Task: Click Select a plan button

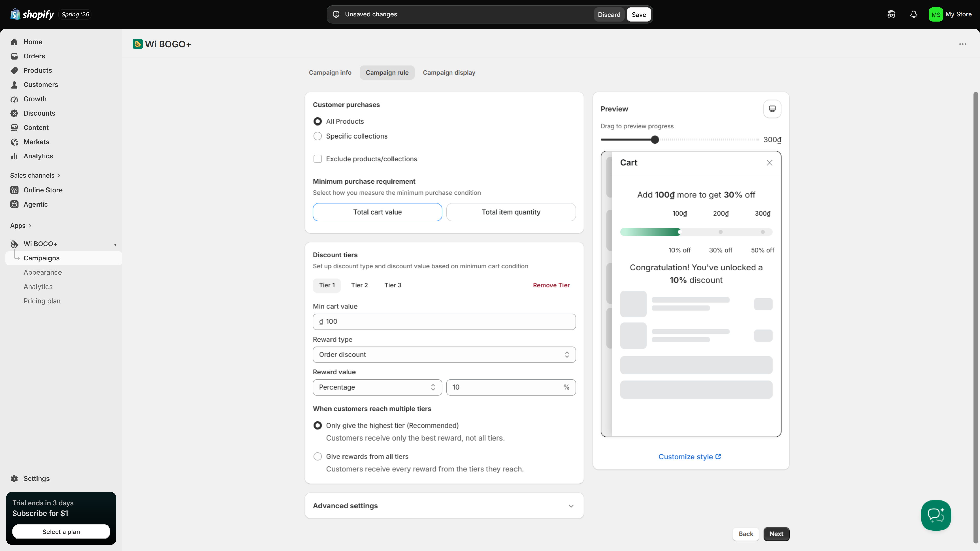Action: point(61,532)
